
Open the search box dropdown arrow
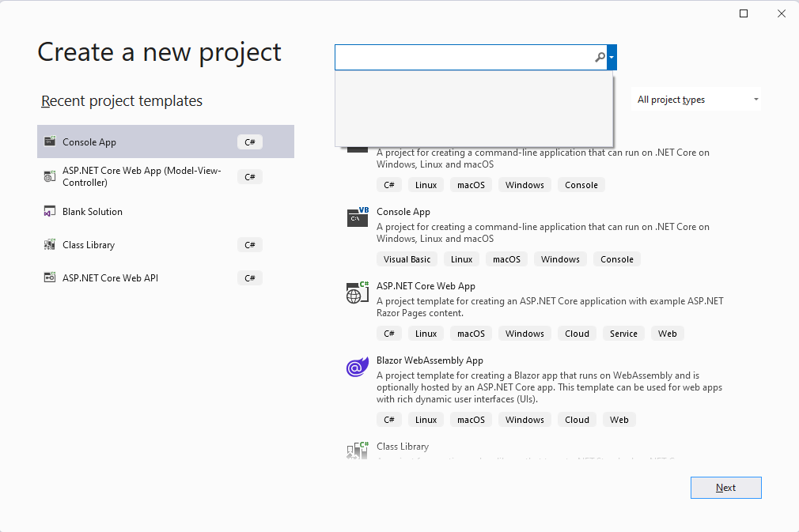(612, 58)
